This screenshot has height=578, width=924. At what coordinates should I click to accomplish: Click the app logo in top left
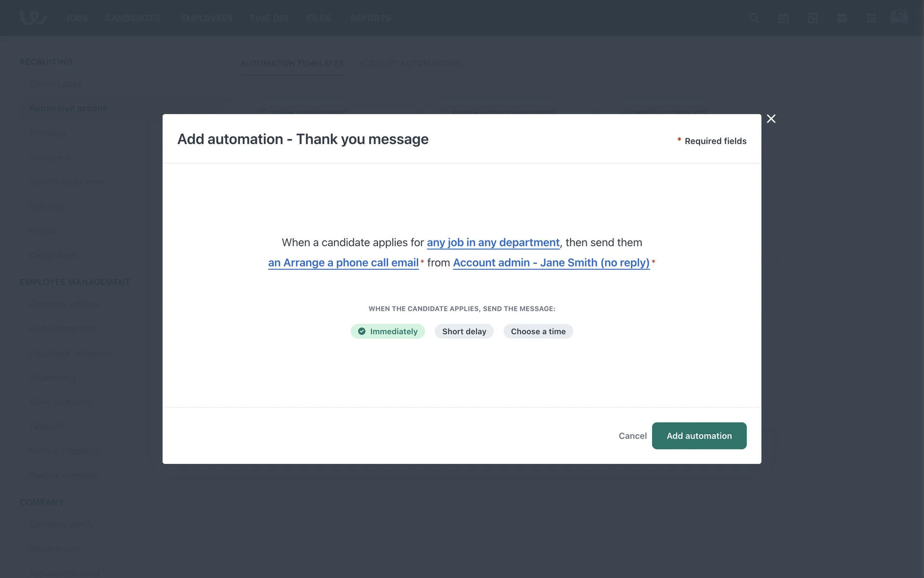pos(33,18)
